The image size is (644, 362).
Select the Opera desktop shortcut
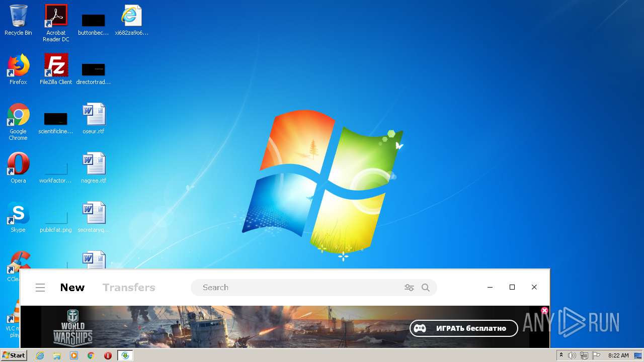coord(18,168)
